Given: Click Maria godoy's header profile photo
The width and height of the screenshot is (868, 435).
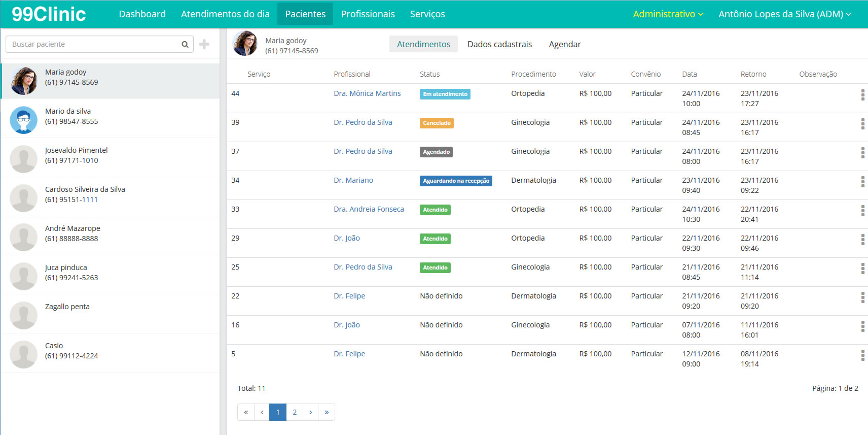Looking at the screenshot, I should [245, 44].
